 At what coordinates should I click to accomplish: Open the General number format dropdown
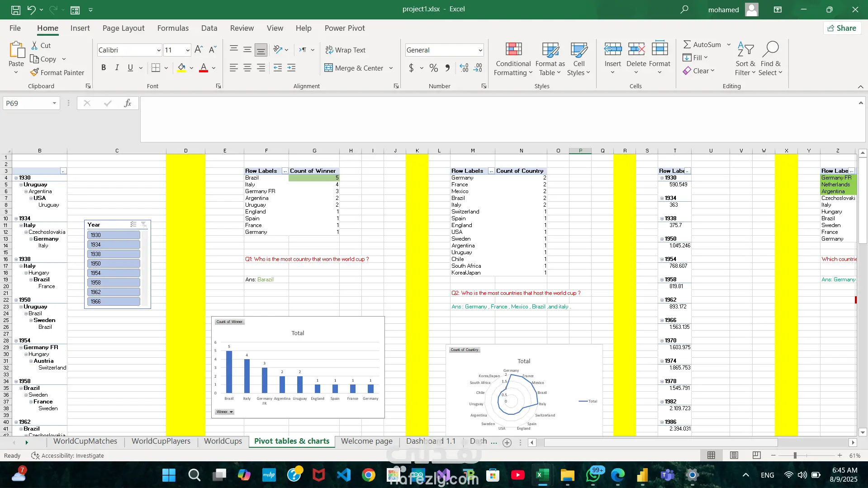[480, 50]
